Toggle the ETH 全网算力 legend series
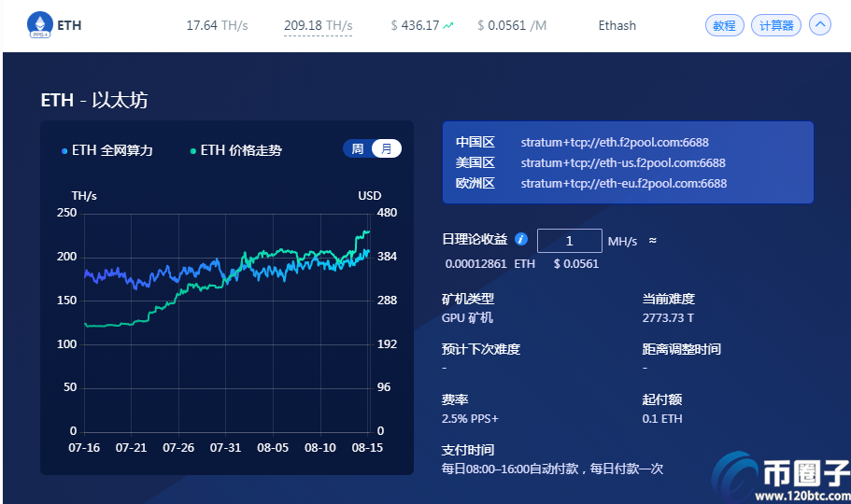 point(107,150)
